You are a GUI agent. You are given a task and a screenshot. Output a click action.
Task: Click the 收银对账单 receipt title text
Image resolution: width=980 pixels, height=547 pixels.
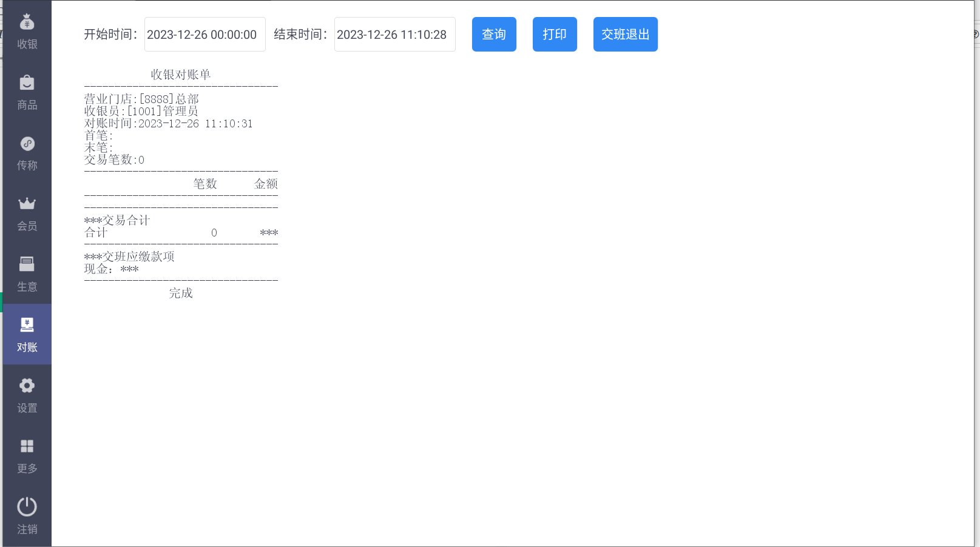coord(181,75)
